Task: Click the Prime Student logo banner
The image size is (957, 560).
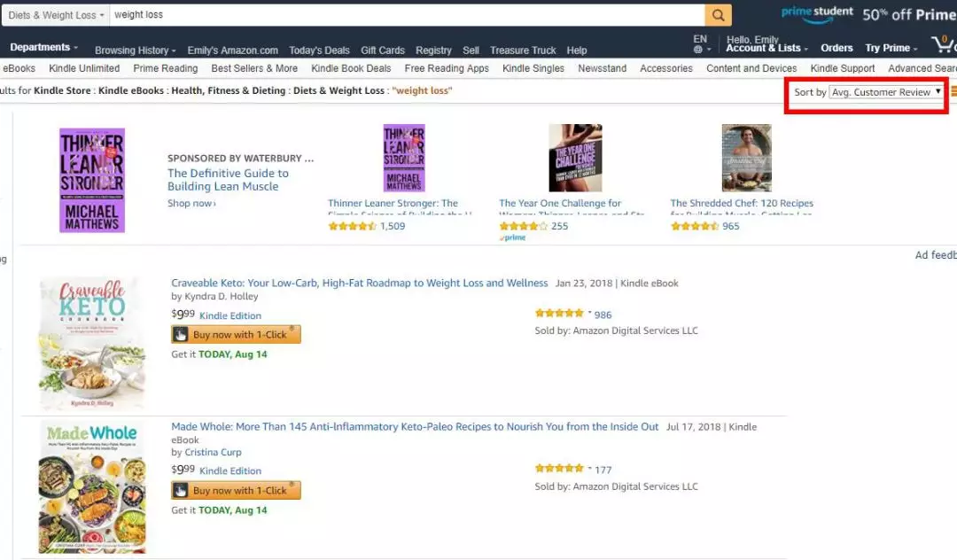Action: [x=817, y=13]
